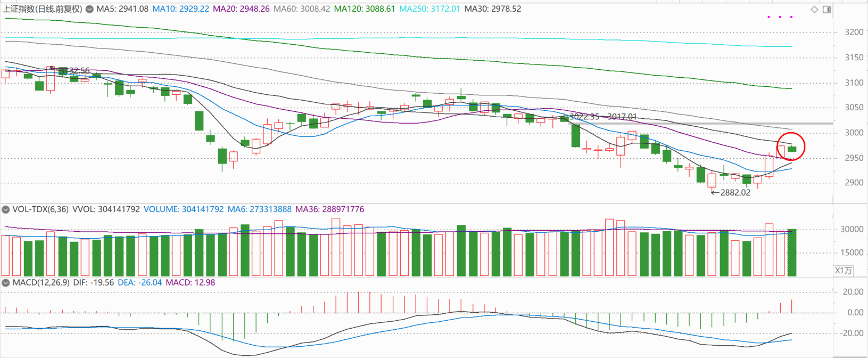The width and height of the screenshot is (868, 358).
Task: Click the 3017.01 price annotation
Action: pos(622,117)
